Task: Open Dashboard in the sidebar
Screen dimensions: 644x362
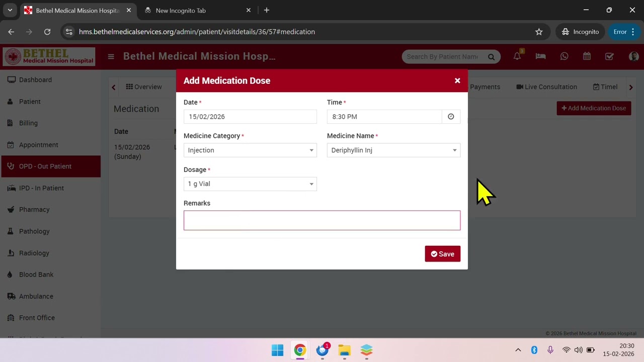Action: pos(50,80)
